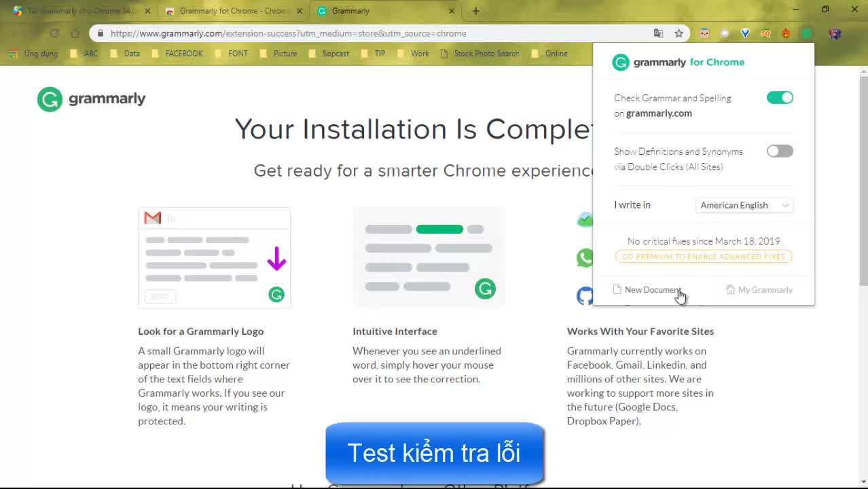Close the Grammarly for Chrome store tab
The height and width of the screenshot is (489, 868).
(300, 11)
